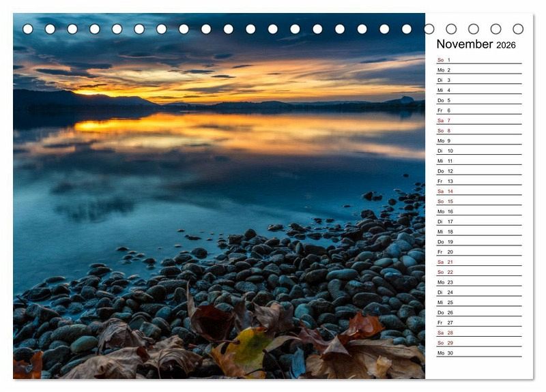Select the date row Di 3
The image size is (546, 392).
[x=479, y=80]
